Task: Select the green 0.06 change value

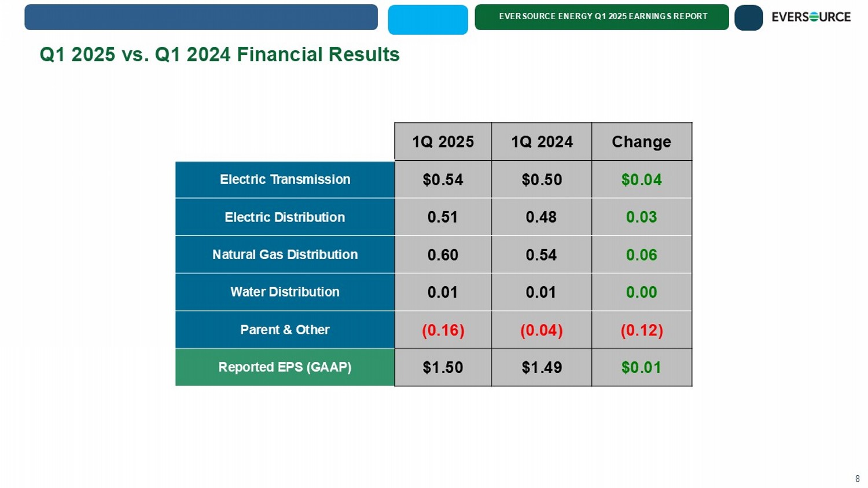Action: coord(641,255)
